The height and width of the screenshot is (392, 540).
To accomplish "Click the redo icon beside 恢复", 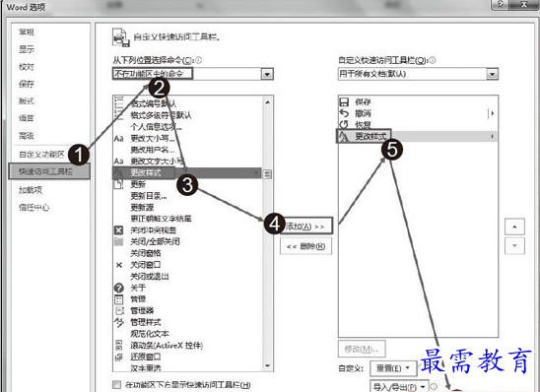I will [344, 124].
